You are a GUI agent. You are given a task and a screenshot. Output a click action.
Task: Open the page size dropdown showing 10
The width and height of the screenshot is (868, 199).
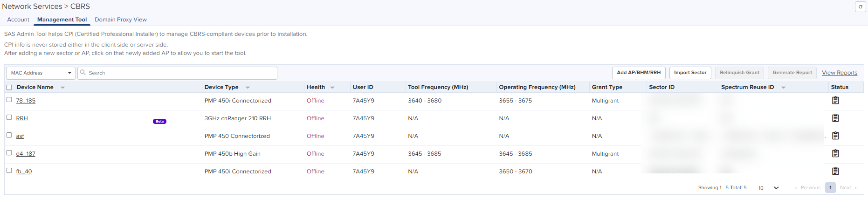click(768, 188)
